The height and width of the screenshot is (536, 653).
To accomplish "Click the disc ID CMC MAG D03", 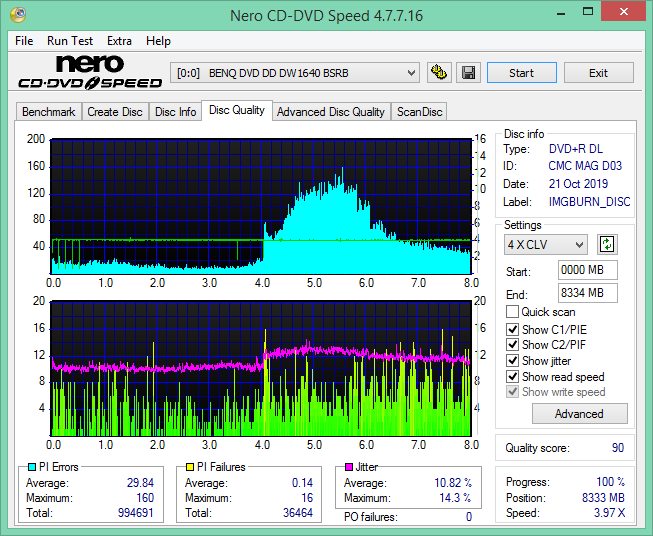I will [585, 166].
